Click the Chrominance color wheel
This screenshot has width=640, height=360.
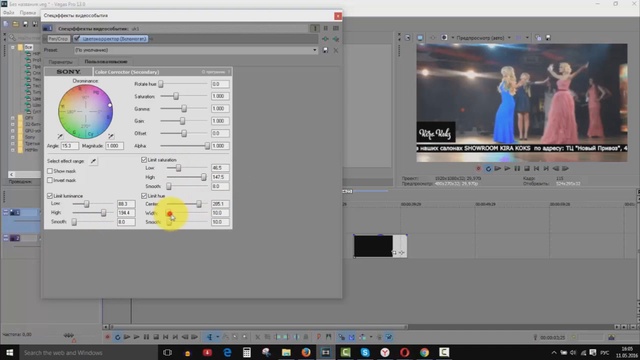click(85, 111)
